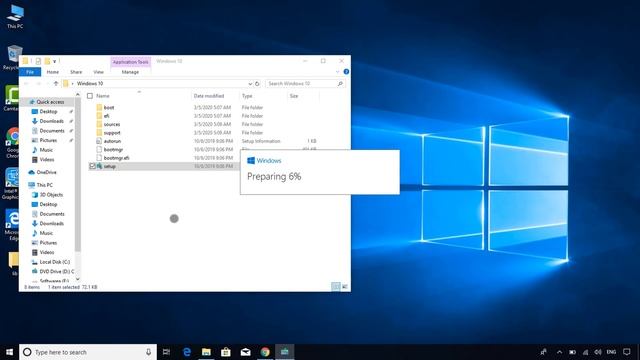Click the Windows setup taskbar button
This screenshot has height=360, width=640.
click(284, 352)
